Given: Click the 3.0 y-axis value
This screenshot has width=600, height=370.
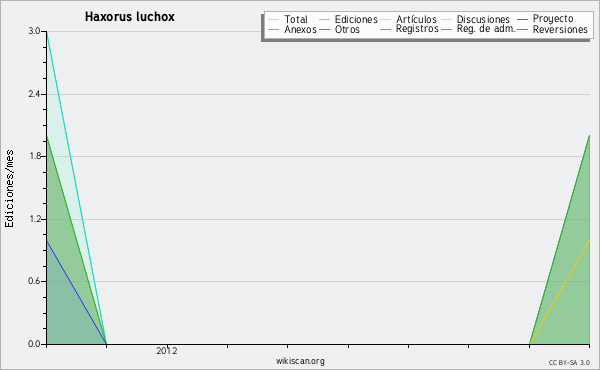Looking at the screenshot, I should pyautogui.click(x=34, y=31).
